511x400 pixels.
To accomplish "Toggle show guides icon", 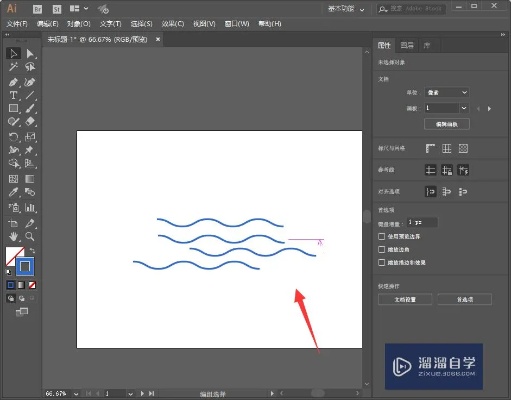I will [430, 170].
